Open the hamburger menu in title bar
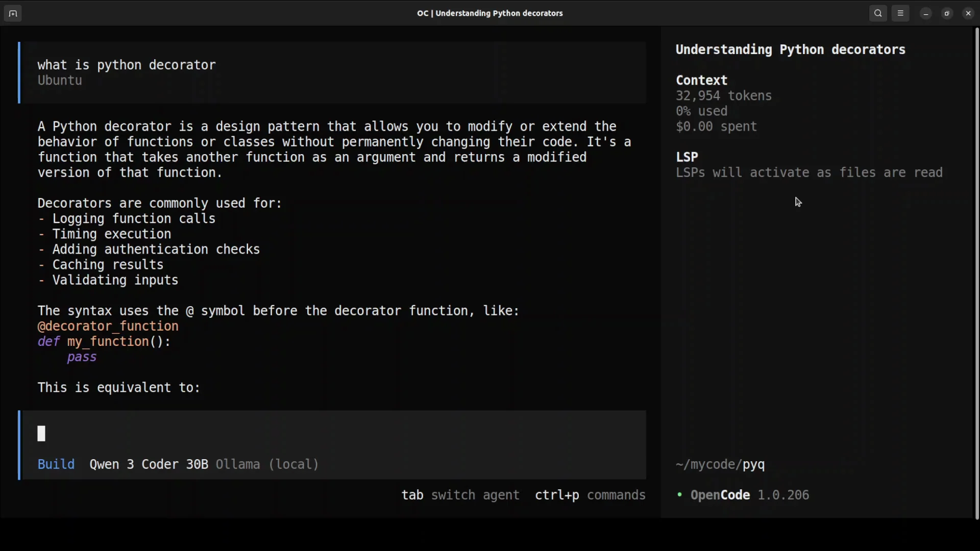980x551 pixels. click(x=901, y=14)
